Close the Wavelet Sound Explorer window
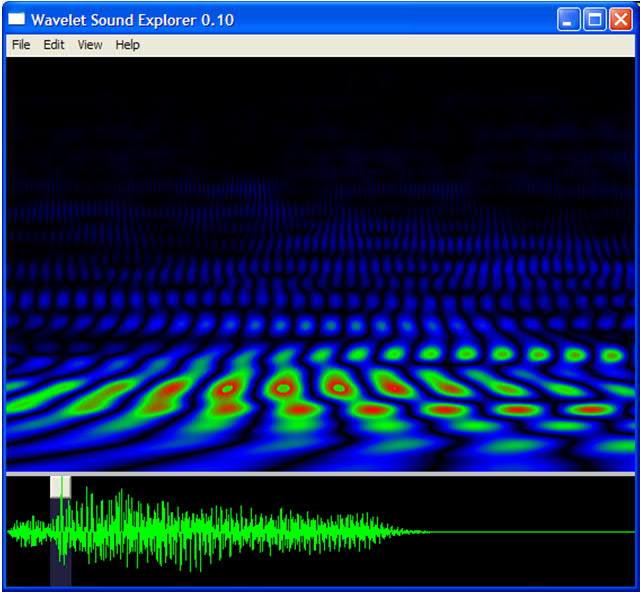The image size is (640, 592). tap(620, 19)
